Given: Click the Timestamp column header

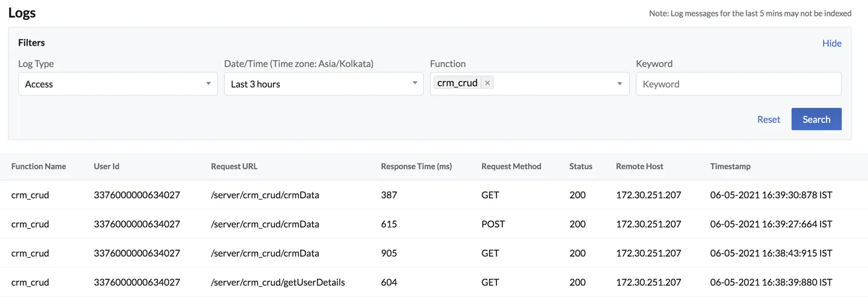Looking at the screenshot, I should [x=730, y=166].
